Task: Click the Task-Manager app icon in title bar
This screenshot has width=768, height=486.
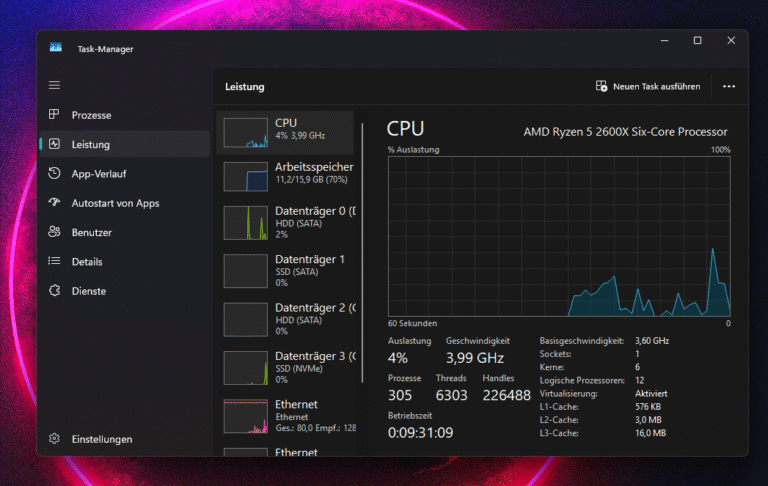Action: coord(56,47)
